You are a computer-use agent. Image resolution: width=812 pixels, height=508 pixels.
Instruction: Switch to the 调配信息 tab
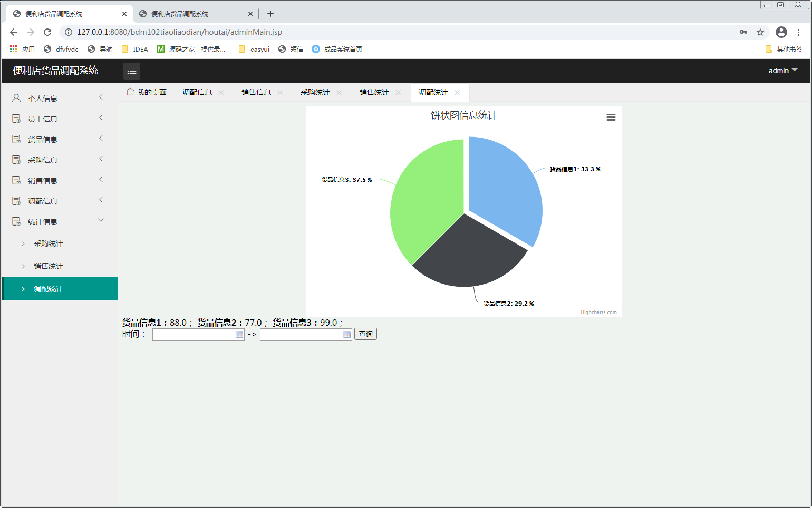coord(197,92)
